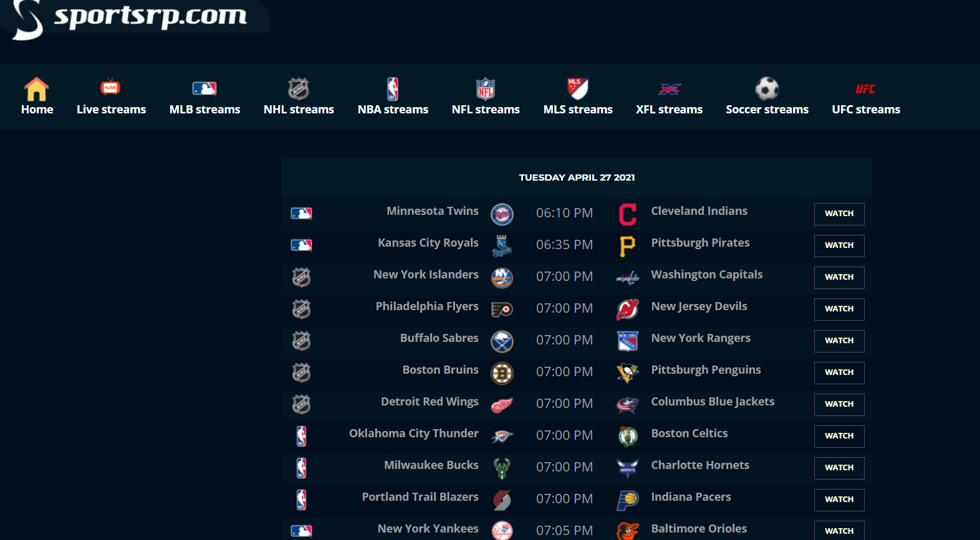Click the Oklahoma City Thunder logo
The image size is (980, 540).
point(502,437)
